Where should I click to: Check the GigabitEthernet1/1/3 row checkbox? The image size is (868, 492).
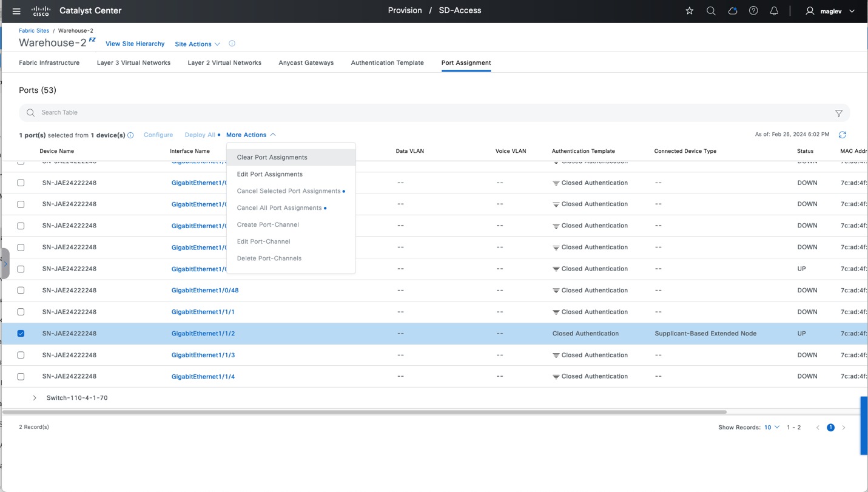point(21,355)
